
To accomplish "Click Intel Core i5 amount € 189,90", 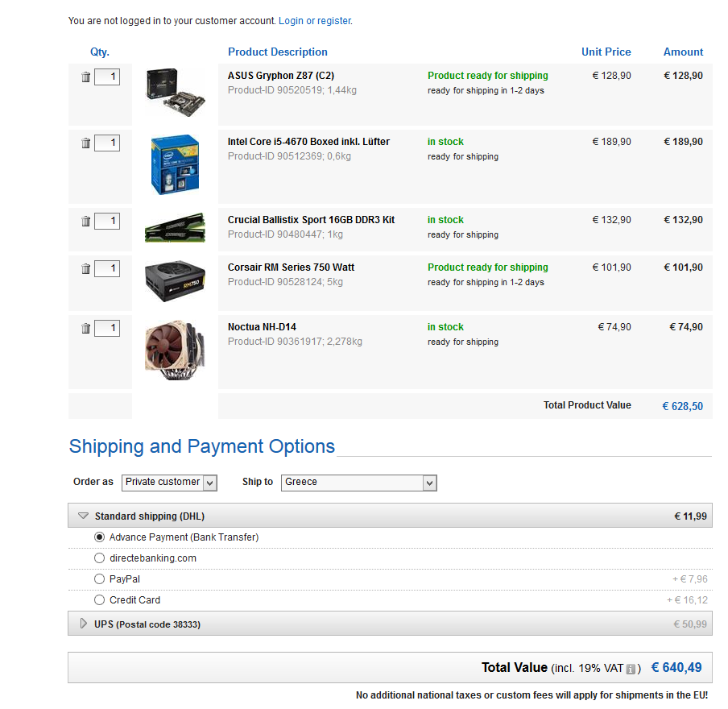I will (684, 142).
